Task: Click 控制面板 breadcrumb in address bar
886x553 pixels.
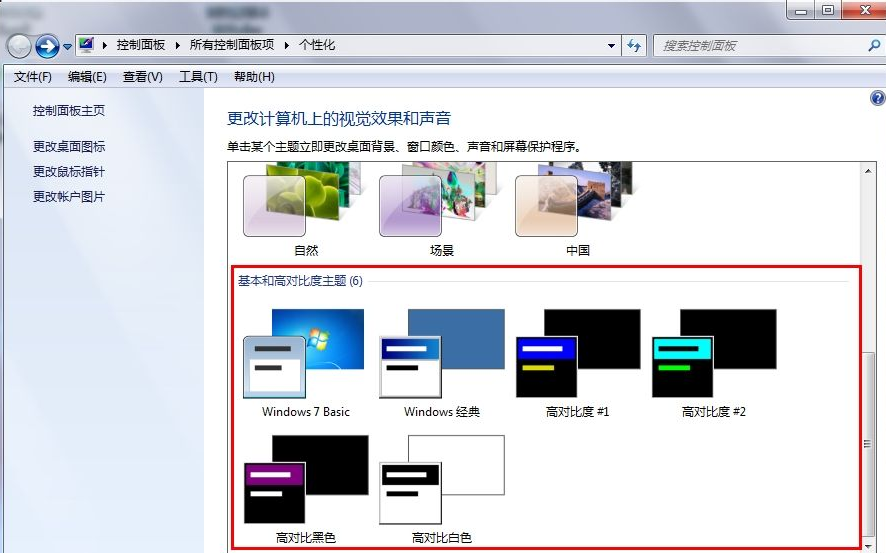Action: click(141, 45)
